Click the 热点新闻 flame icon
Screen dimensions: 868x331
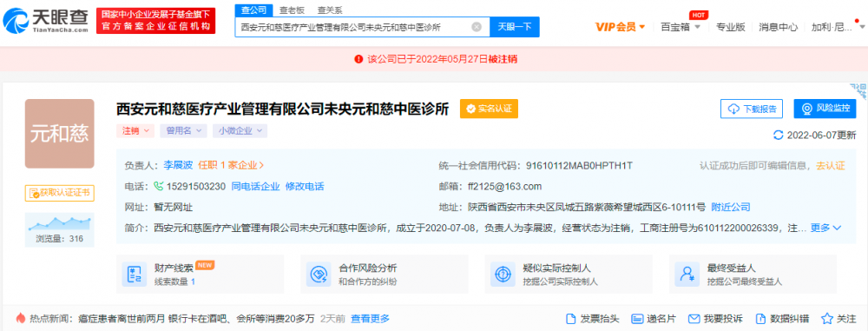[x=21, y=318]
